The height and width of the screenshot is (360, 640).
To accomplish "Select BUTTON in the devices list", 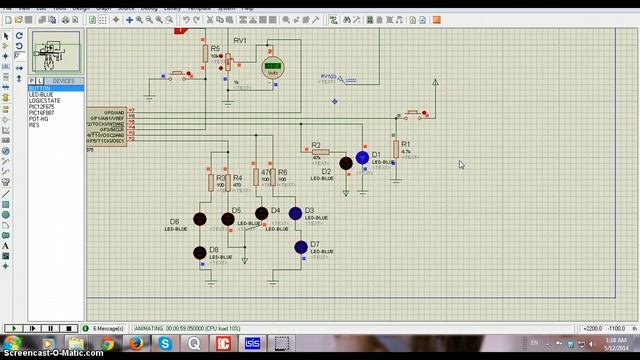I will tap(56, 88).
